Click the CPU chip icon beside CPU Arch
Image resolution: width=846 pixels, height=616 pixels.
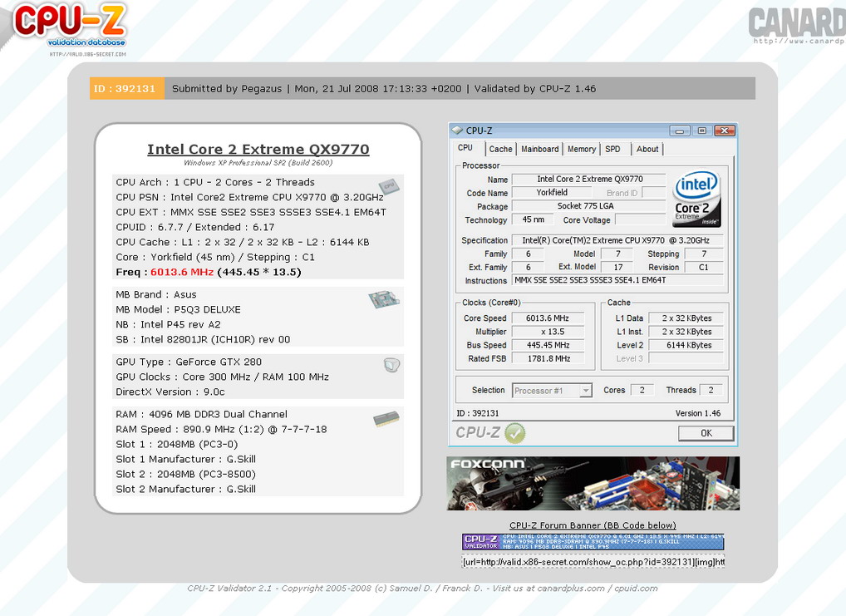[389, 186]
